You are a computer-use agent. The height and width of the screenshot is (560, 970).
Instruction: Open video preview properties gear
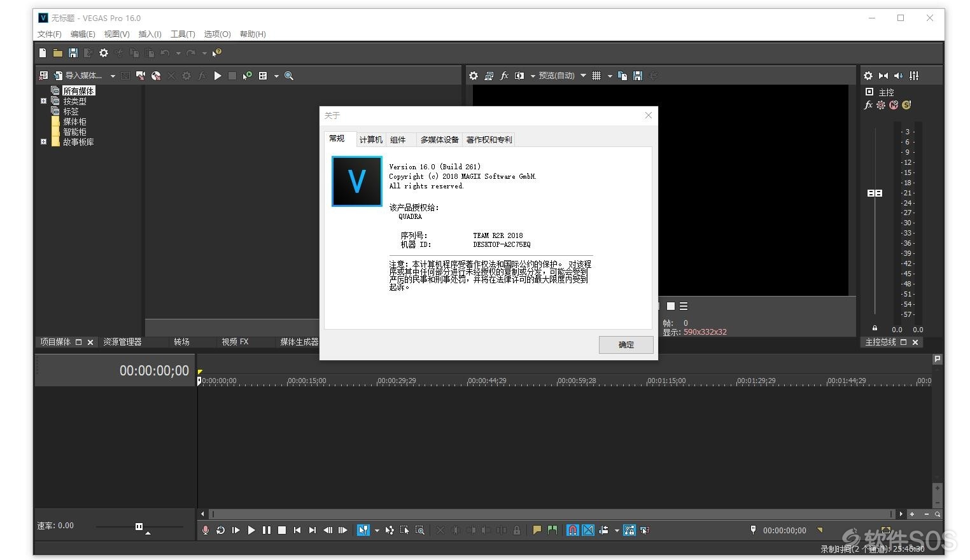pyautogui.click(x=474, y=76)
